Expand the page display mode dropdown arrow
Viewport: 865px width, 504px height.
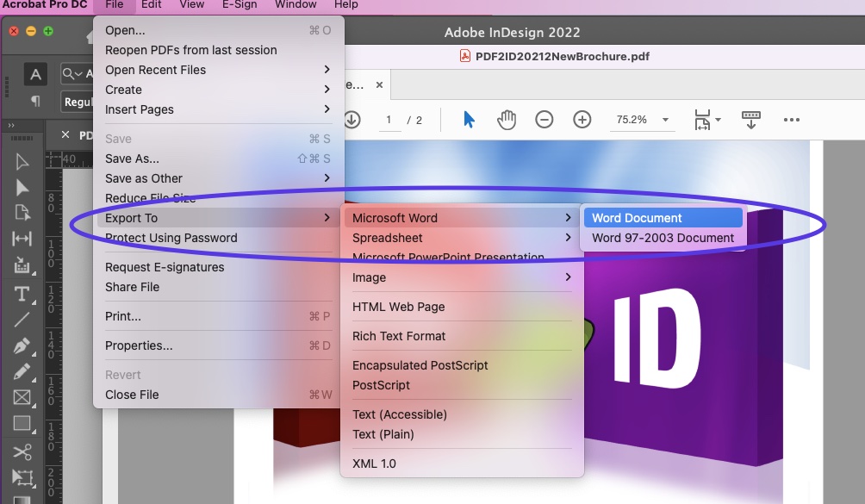coord(716,120)
